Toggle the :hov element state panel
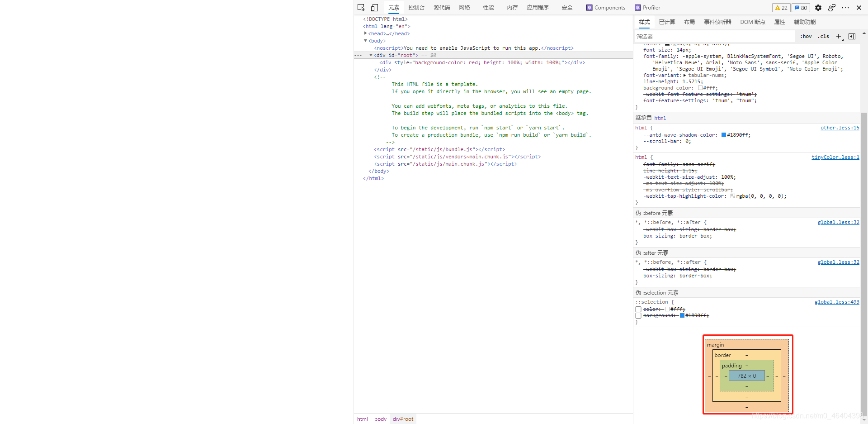 coord(806,36)
